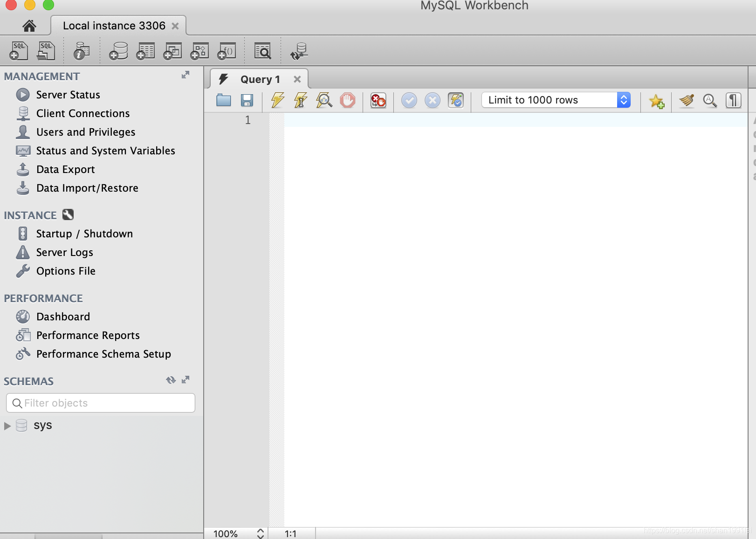Create a new schema icon
The image size is (756, 539).
tap(118, 51)
